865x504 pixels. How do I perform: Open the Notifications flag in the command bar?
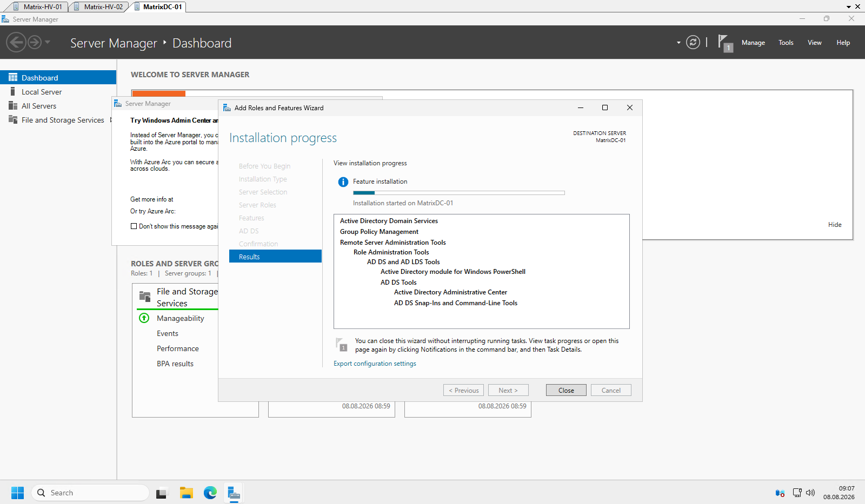tap(725, 43)
